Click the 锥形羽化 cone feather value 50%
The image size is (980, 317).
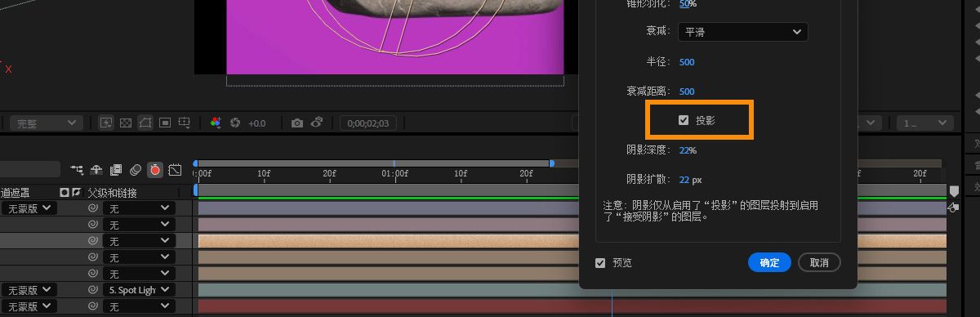(x=688, y=4)
